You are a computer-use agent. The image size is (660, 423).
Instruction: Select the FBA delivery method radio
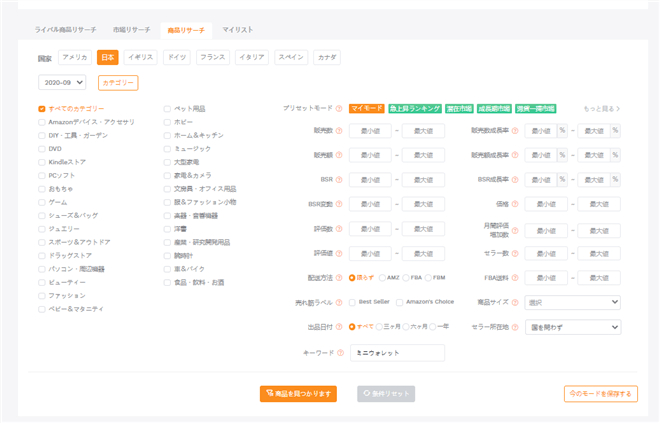click(x=404, y=277)
